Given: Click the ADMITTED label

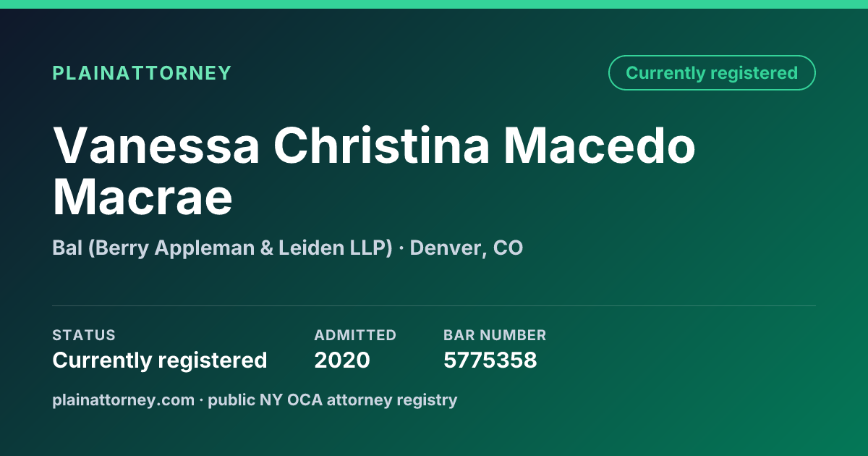Looking at the screenshot, I should (355, 335).
